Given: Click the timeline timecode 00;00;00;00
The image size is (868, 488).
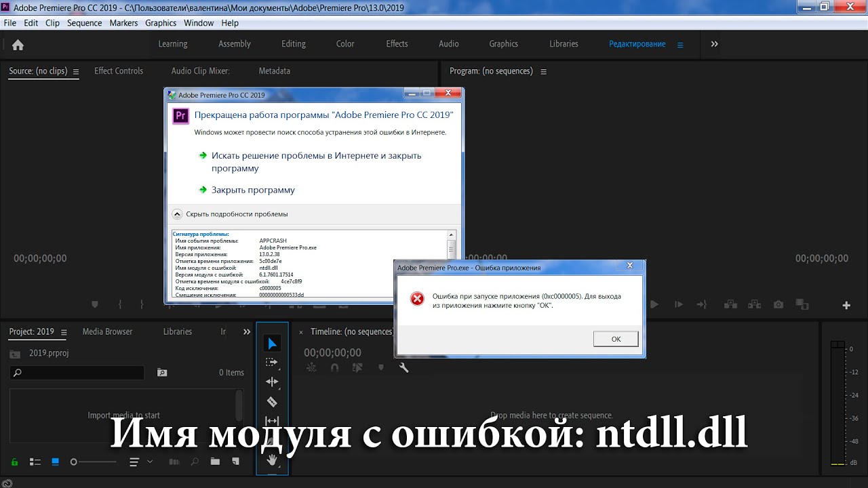Looking at the screenshot, I should point(332,353).
